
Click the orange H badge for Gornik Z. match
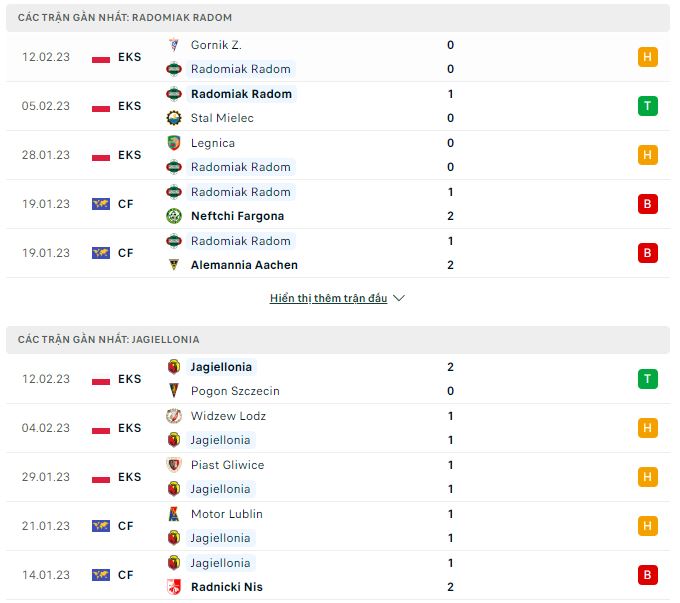647,57
